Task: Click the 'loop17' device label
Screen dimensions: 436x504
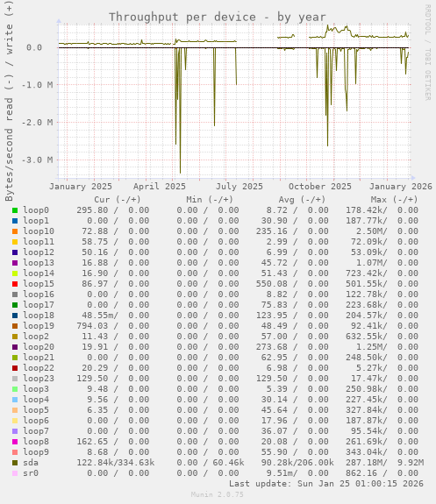Action: (39, 305)
